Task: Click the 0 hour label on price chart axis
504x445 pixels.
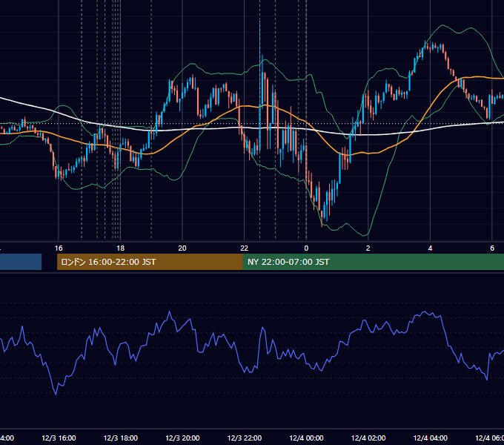Action: [306, 248]
